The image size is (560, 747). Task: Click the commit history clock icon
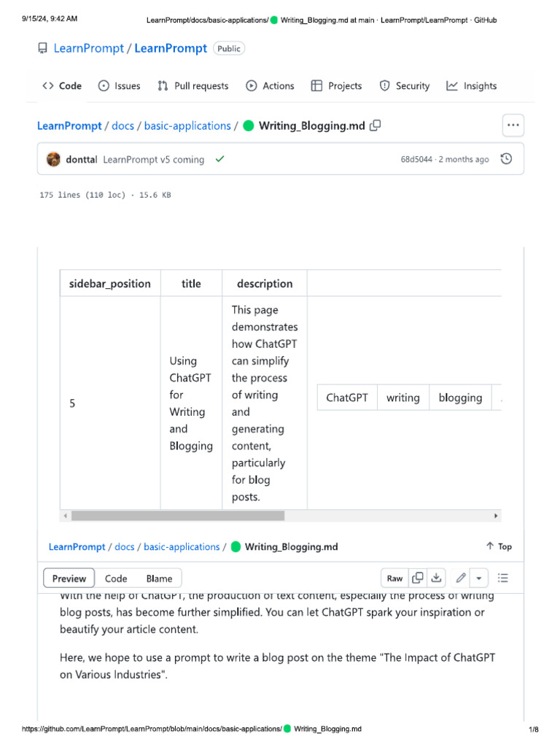pos(507,159)
